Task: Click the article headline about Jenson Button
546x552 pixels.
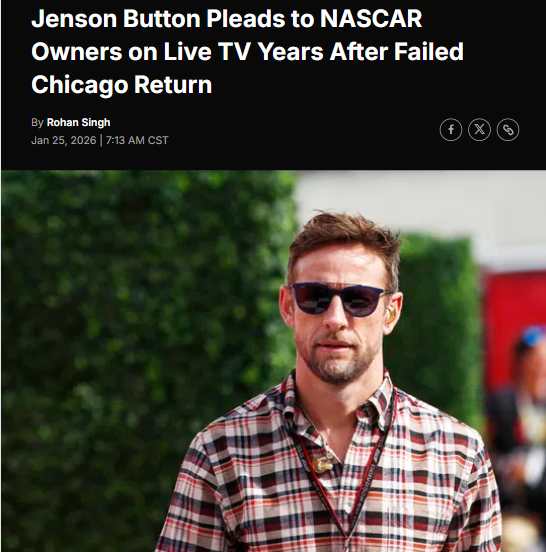Action: click(x=247, y=51)
